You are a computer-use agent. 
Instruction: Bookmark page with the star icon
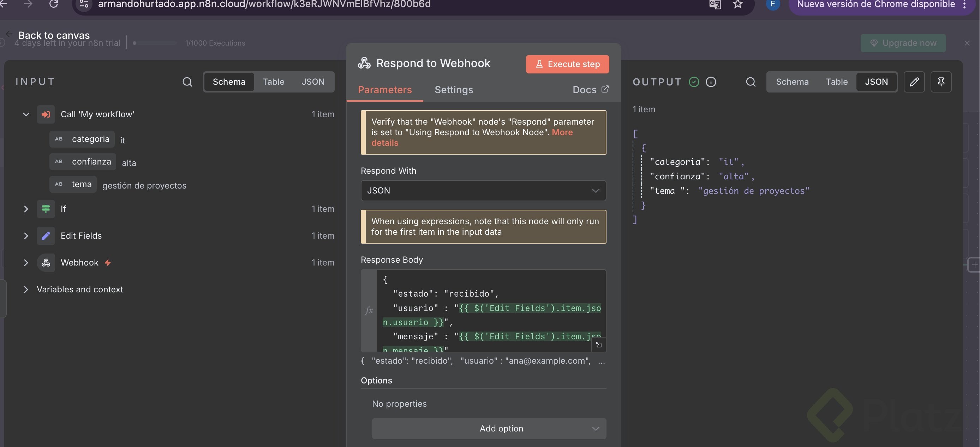point(738,4)
